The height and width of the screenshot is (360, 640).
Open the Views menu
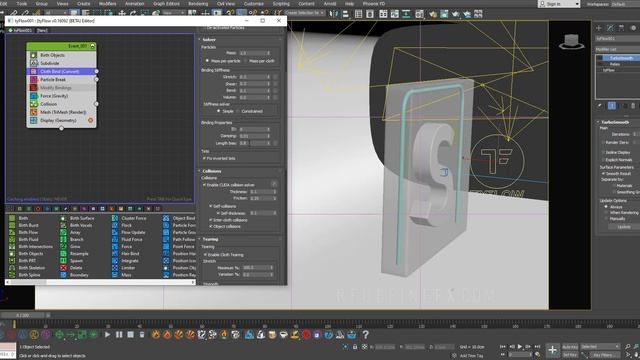62,4
